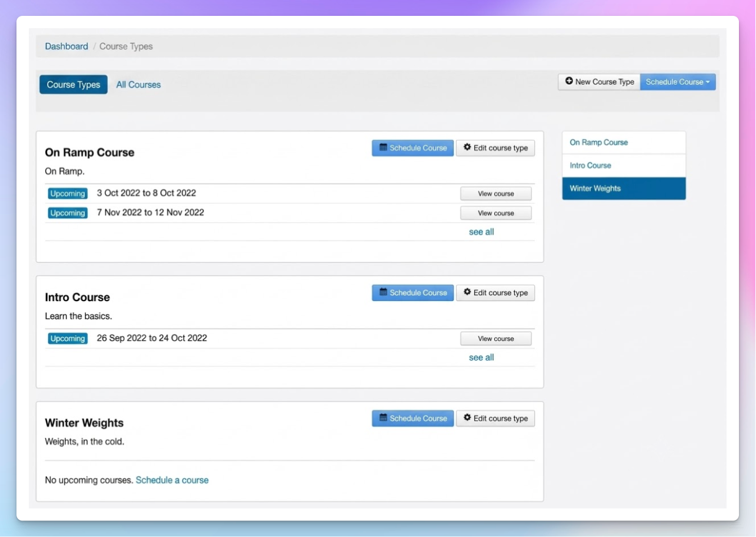
Task: View course for 3 Oct 2022 to 8 Oct 2022
Action: point(496,194)
